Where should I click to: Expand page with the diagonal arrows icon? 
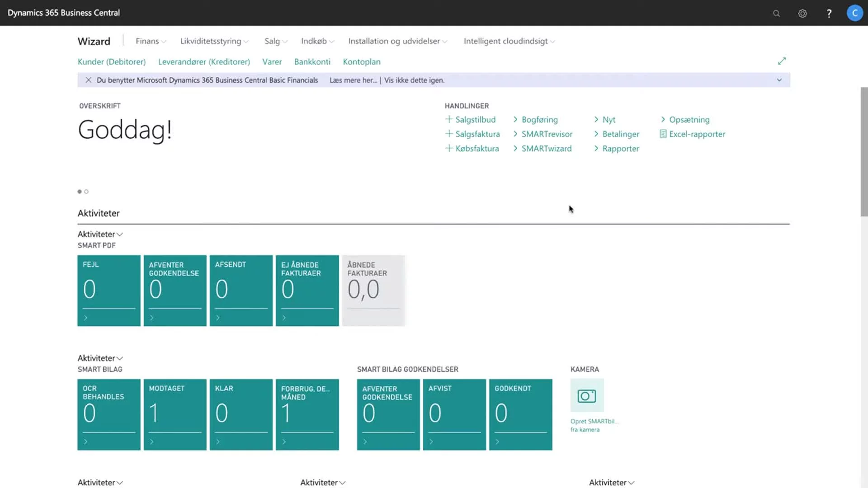click(x=782, y=61)
